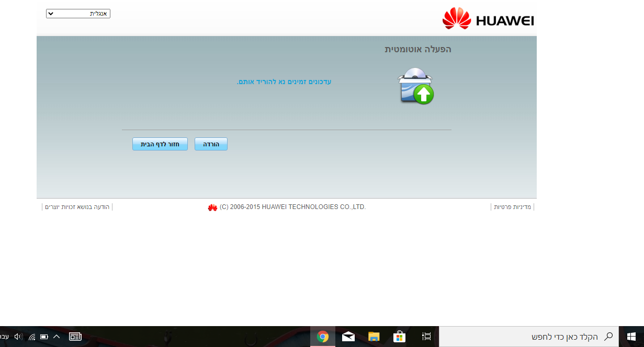Click the search magnifier icon in taskbar
Viewport: 644px width, 347px height.
(608, 337)
